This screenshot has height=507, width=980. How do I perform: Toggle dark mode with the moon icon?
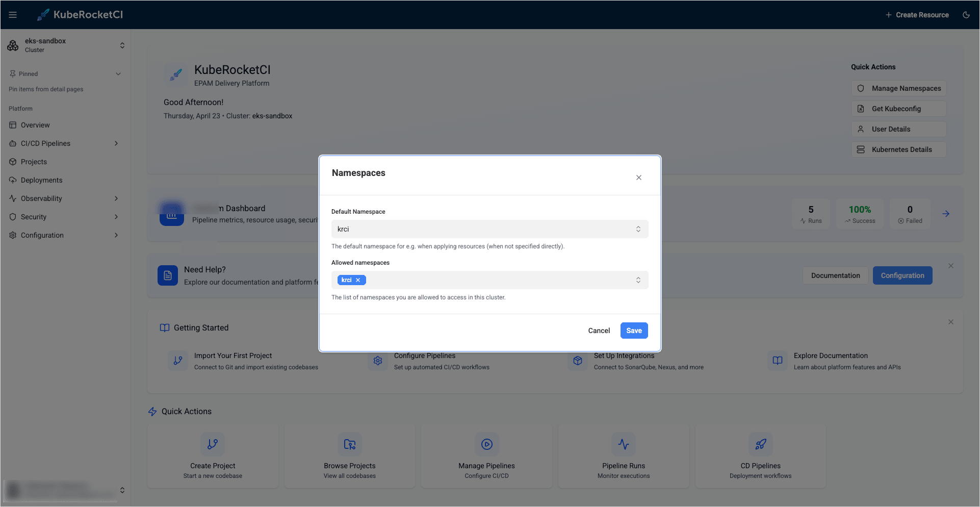966,14
